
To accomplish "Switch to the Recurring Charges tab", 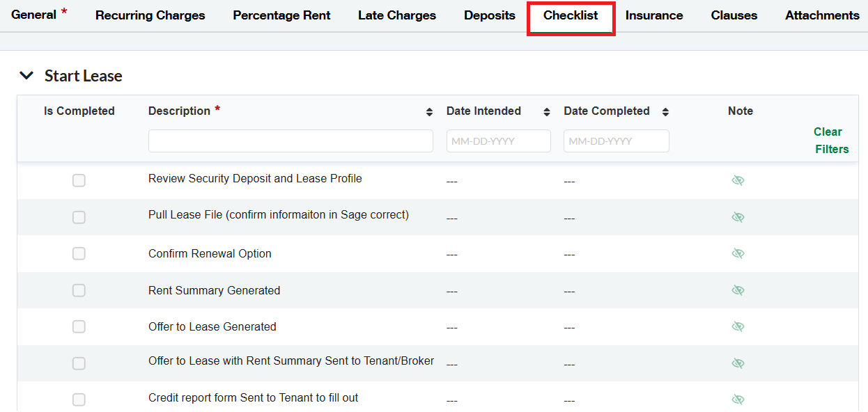I will click(150, 15).
